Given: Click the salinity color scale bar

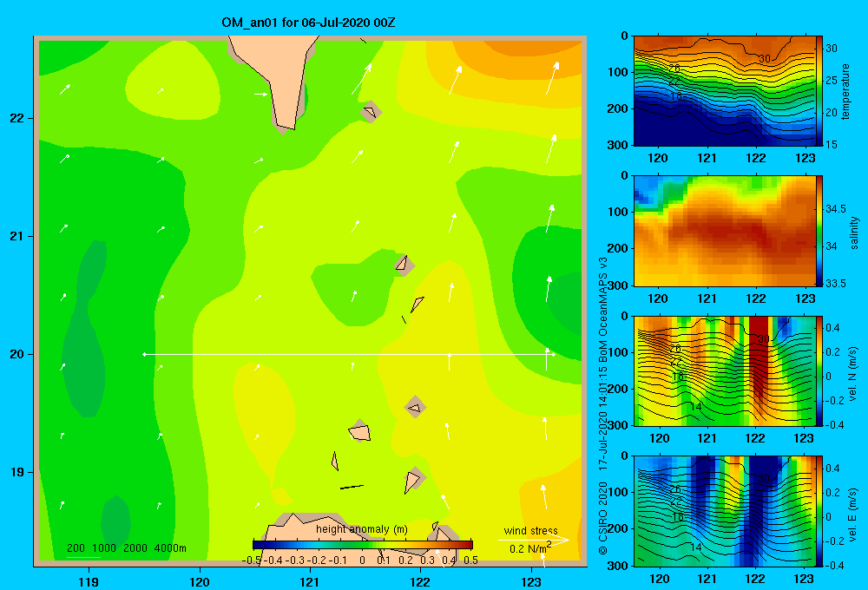Looking at the screenshot, I should [x=819, y=231].
